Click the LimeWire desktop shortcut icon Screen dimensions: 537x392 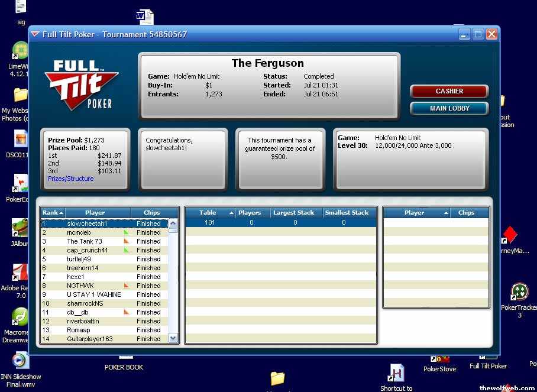pos(20,51)
